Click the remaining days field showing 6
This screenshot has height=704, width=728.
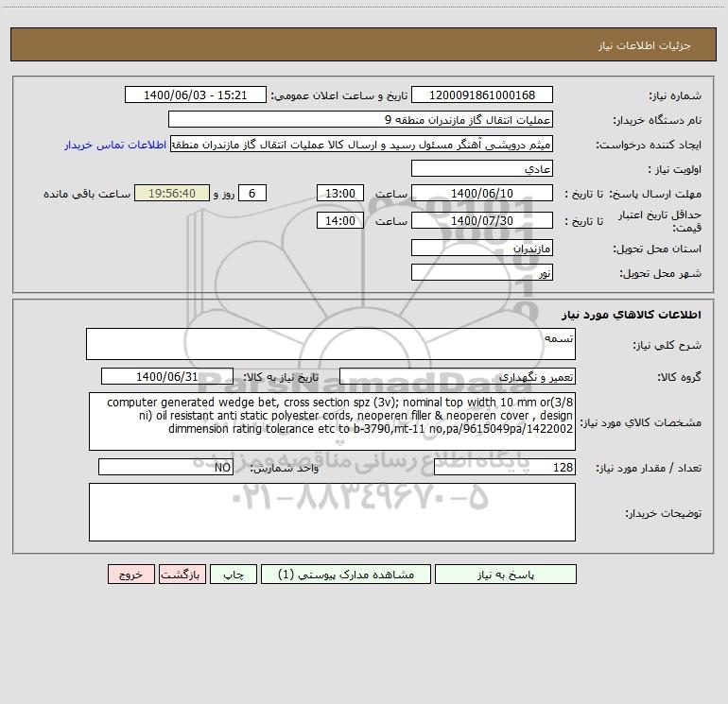(x=252, y=193)
